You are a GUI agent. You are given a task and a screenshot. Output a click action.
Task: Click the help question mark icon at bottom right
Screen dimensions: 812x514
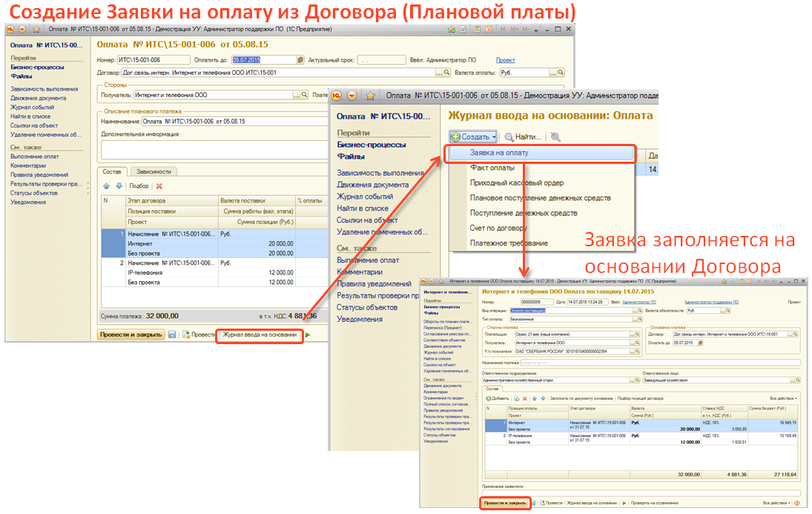pyautogui.click(x=795, y=503)
